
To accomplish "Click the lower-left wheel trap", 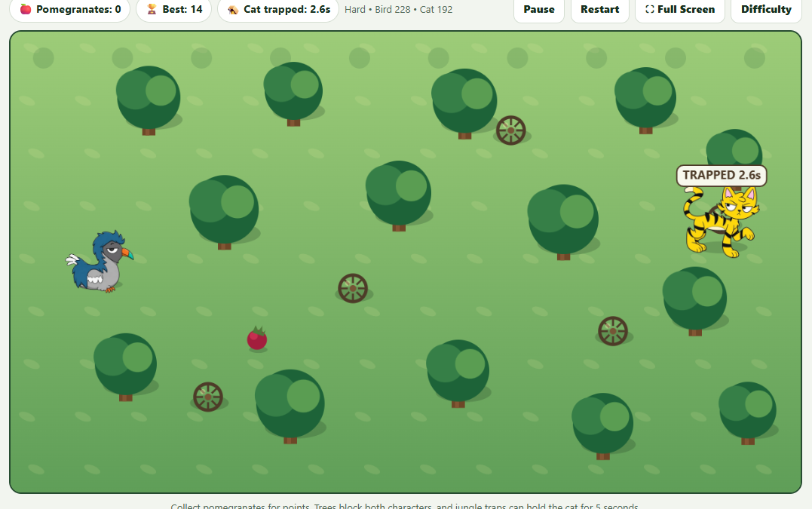I will (207, 397).
